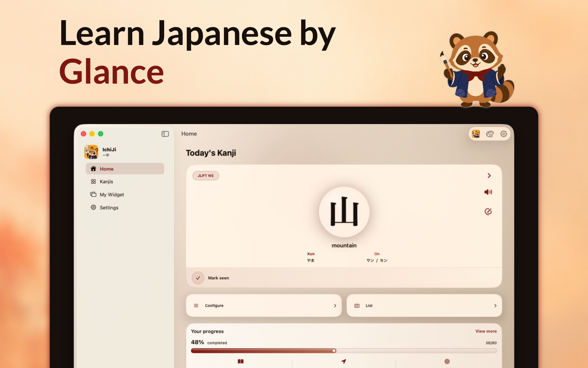The height and width of the screenshot is (368, 588).
Task: Click the arrow icon under progress
Action: pos(344,361)
